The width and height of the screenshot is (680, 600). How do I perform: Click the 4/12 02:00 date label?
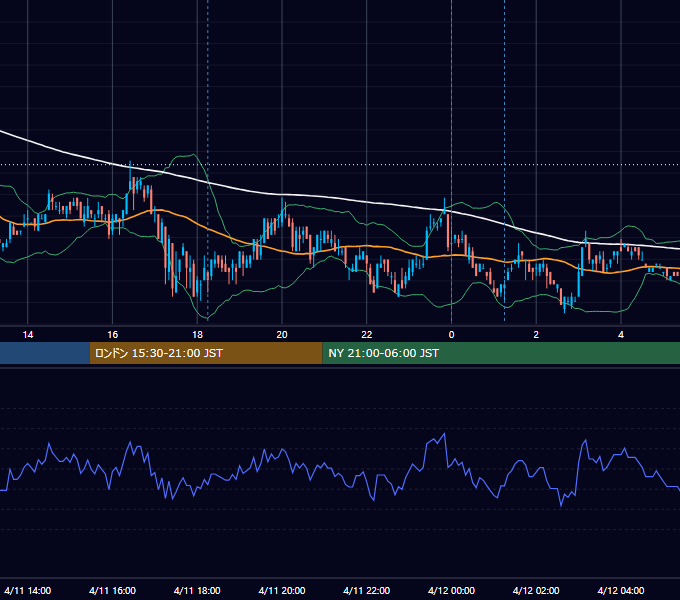pyautogui.click(x=536, y=590)
